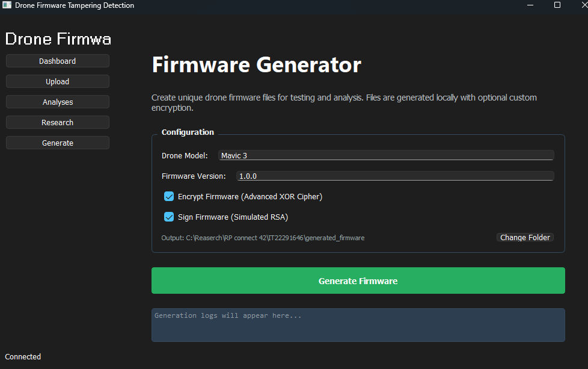The width and height of the screenshot is (588, 369).
Task: Click the app icon in the title bar
Action: (x=6, y=7)
